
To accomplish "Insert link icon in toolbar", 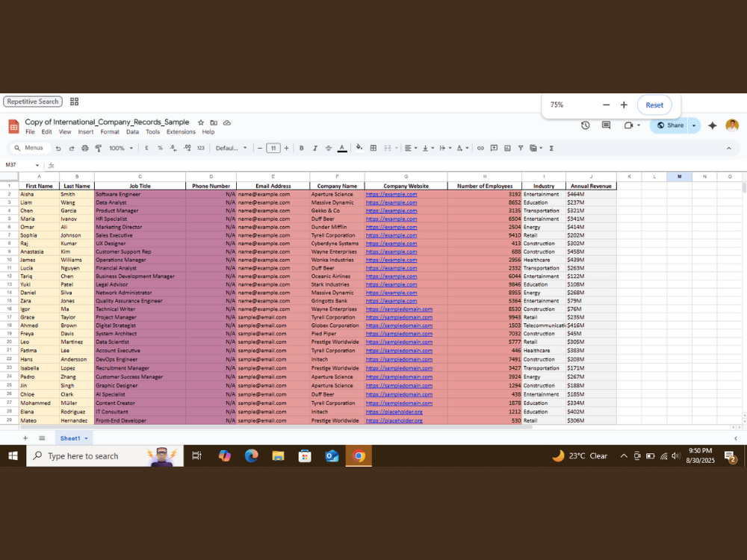I will 480,148.
